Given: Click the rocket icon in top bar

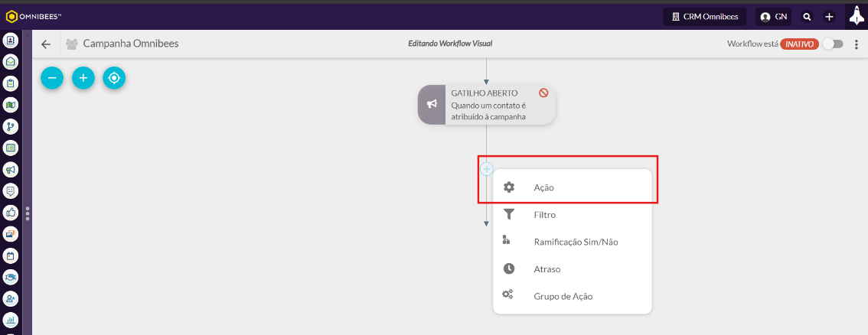Looking at the screenshot, I should 857,15.
